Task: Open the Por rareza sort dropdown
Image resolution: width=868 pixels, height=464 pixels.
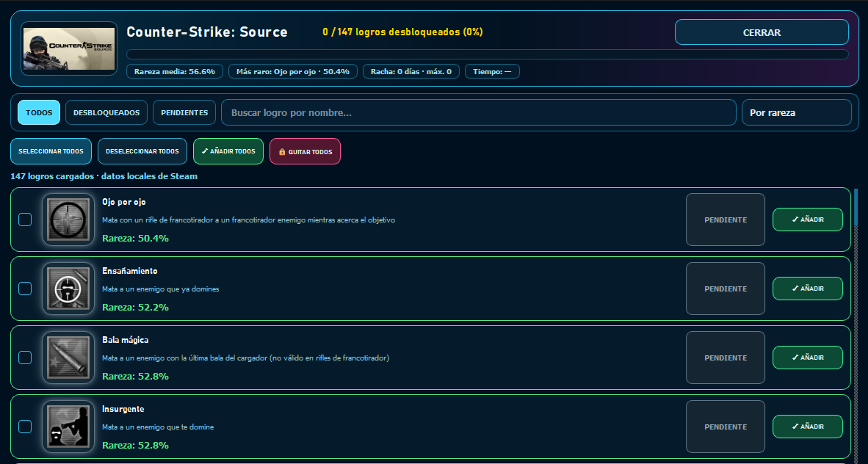Action: [x=796, y=112]
